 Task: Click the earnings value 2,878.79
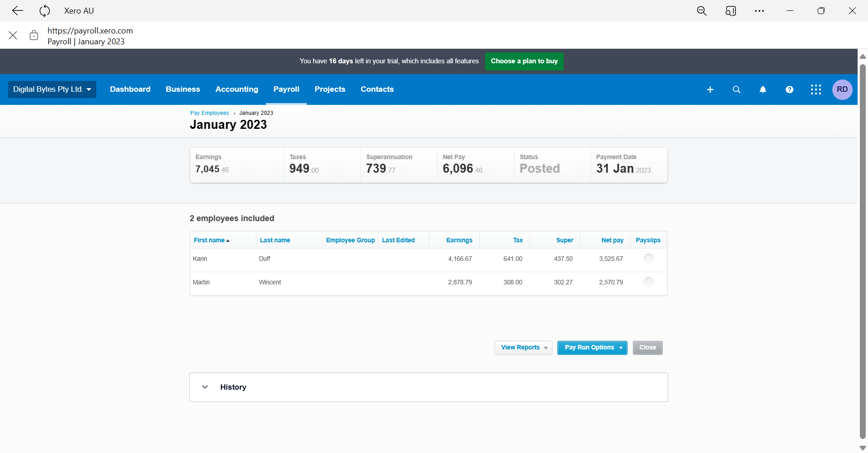click(x=460, y=282)
